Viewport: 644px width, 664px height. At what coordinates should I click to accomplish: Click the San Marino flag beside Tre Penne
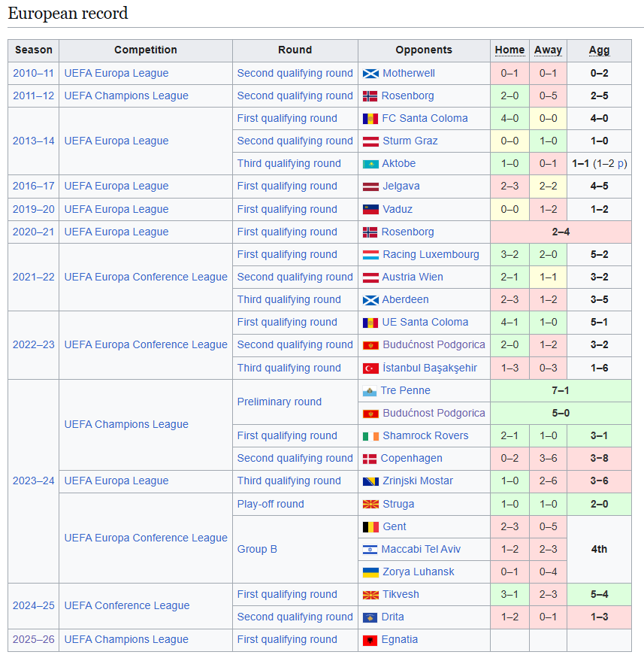click(x=370, y=391)
